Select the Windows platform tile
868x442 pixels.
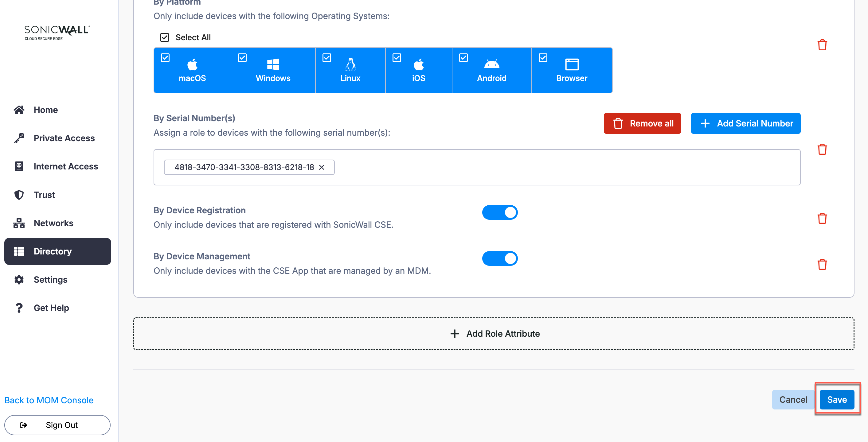pyautogui.click(x=273, y=70)
